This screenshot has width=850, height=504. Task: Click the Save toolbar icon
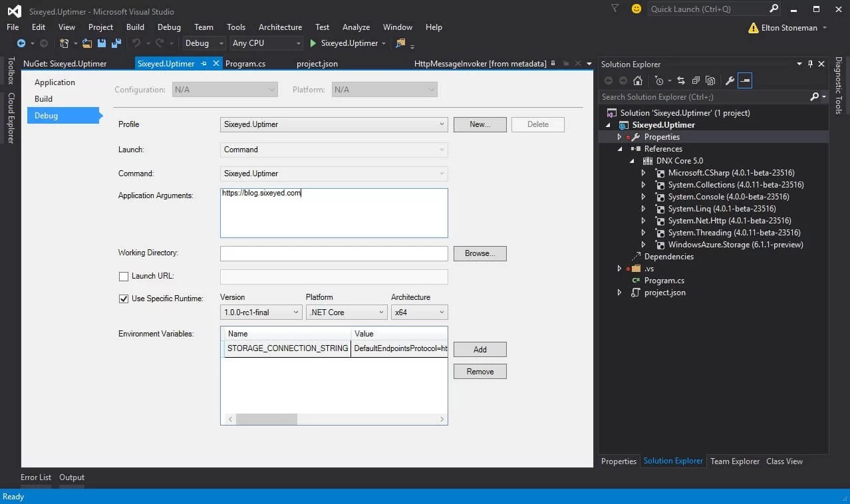pyautogui.click(x=102, y=43)
